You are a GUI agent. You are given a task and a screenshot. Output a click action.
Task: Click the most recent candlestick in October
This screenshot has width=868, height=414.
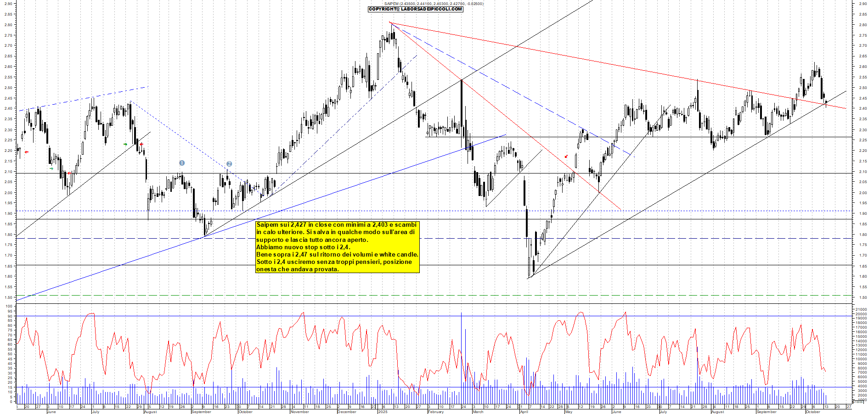pyautogui.click(x=826, y=103)
